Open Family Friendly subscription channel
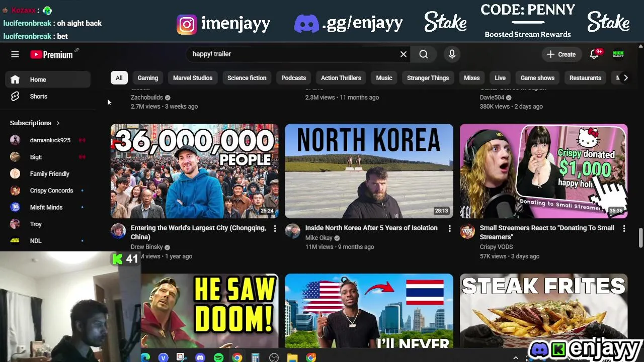This screenshot has width=644, height=362. pyautogui.click(x=48, y=174)
